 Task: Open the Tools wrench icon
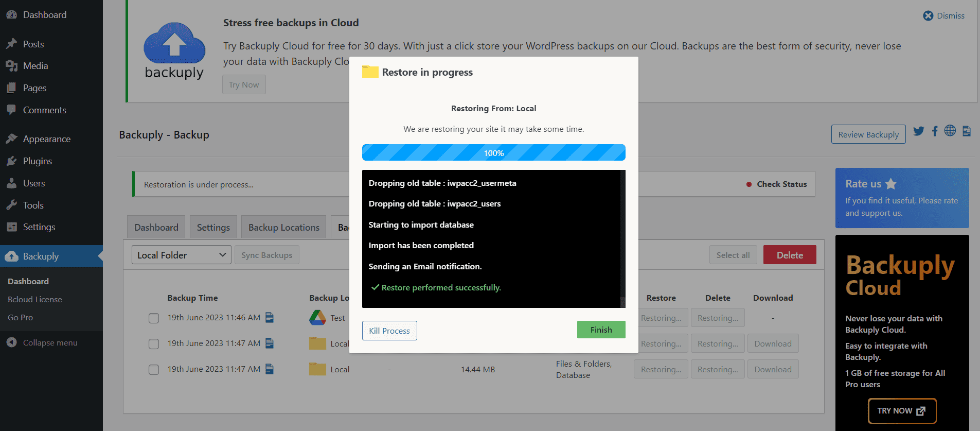point(11,205)
